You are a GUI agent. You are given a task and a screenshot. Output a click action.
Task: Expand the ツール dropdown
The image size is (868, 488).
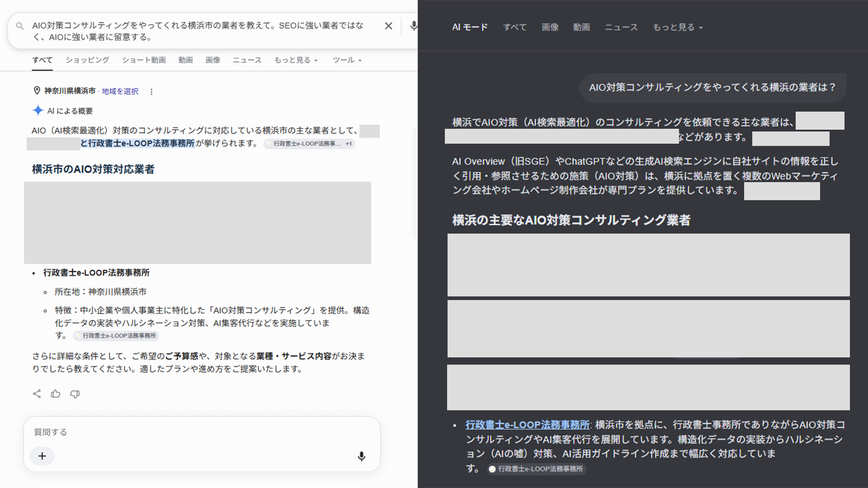pos(347,60)
